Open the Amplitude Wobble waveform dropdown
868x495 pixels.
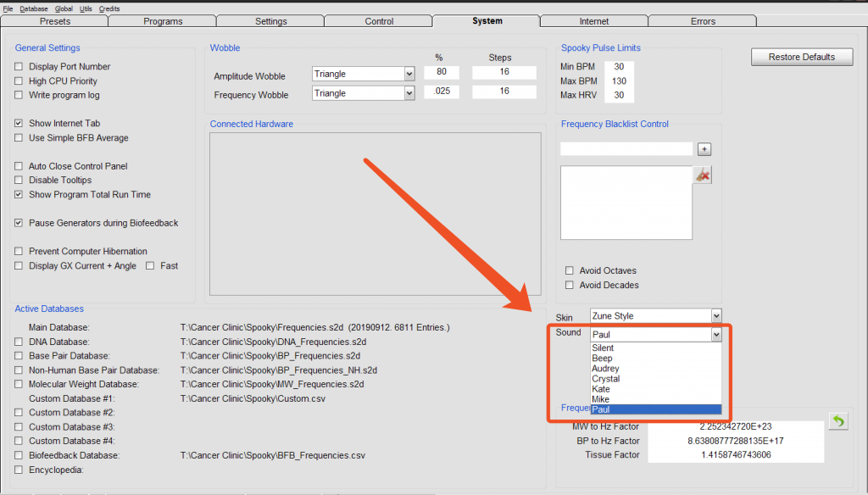pos(409,74)
